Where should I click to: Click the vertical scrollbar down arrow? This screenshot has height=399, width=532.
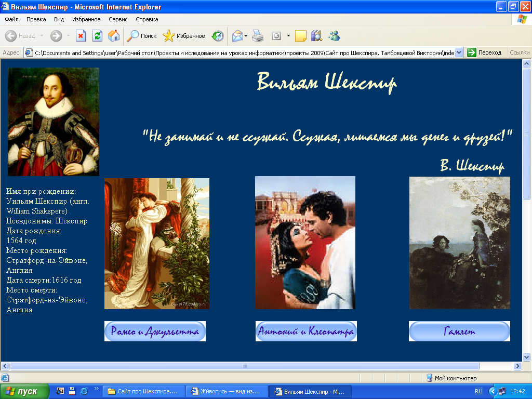[x=527, y=357]
